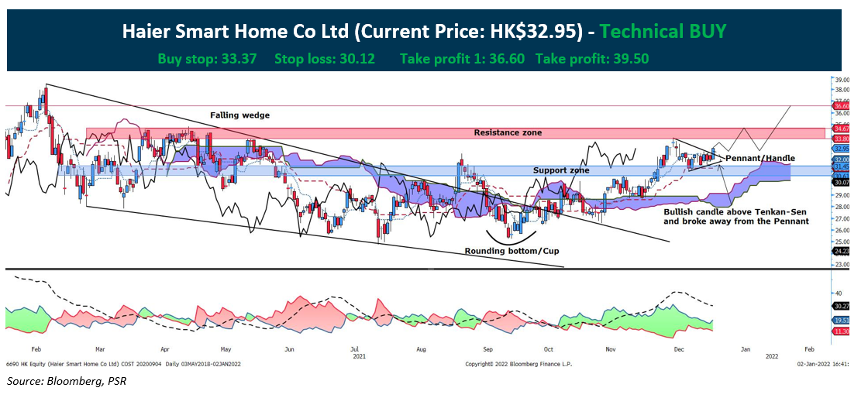Image resolution: width=868 pixels, height=398 pixels.
Task: Click the black 30.27 indicator tag
Action: (x=842, y=306)
